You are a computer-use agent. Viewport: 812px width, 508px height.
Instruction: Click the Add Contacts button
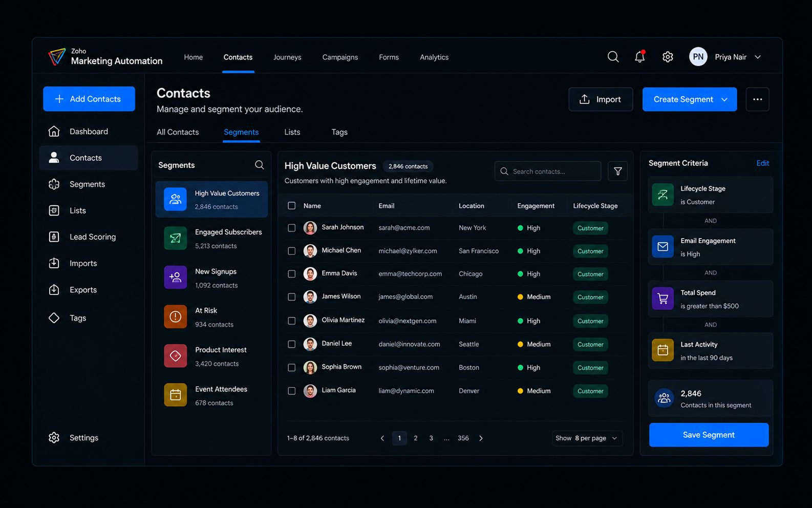pyautogui.click(x=89, y=99)
